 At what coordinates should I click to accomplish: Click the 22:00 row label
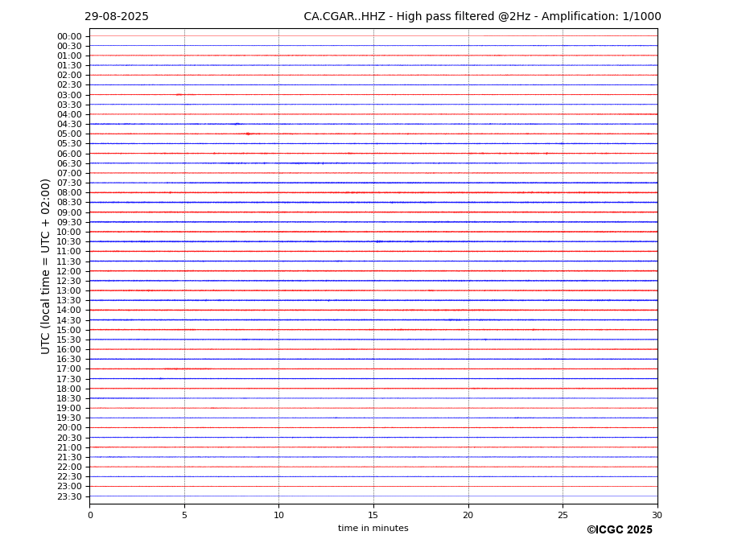(x=69, y=467)
